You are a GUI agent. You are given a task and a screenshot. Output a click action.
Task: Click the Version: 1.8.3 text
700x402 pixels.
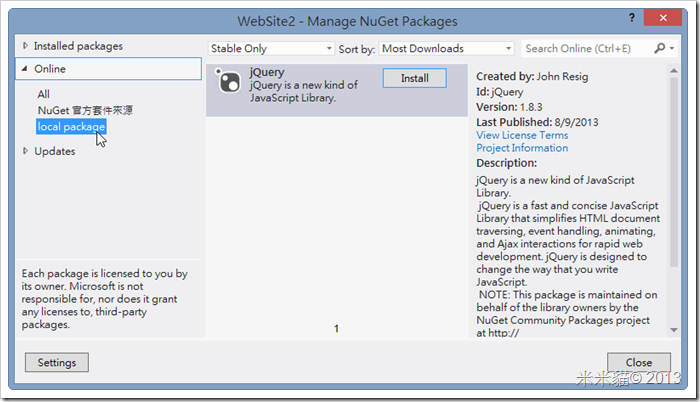509,107
